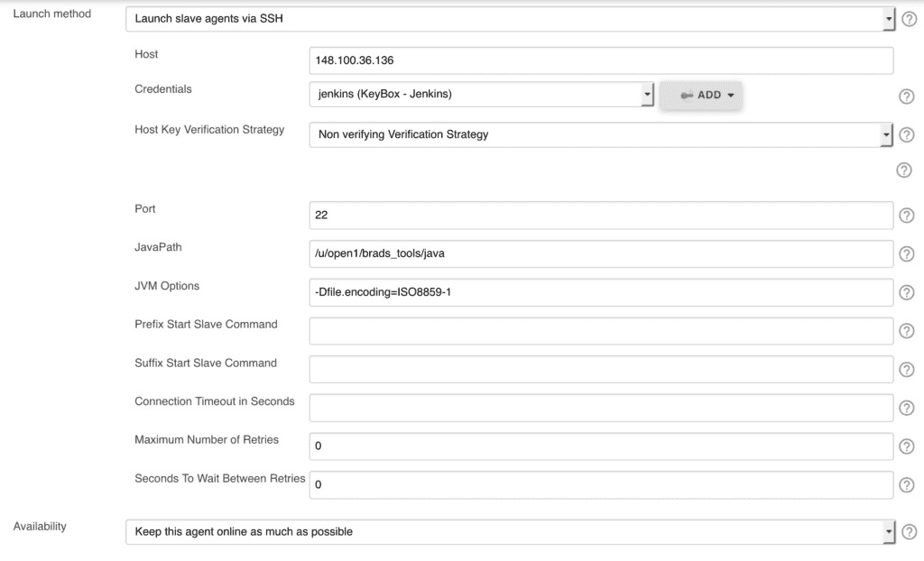Open help for JavaPath field
This screenshot has width=924, height=561.
coord(907,254)
